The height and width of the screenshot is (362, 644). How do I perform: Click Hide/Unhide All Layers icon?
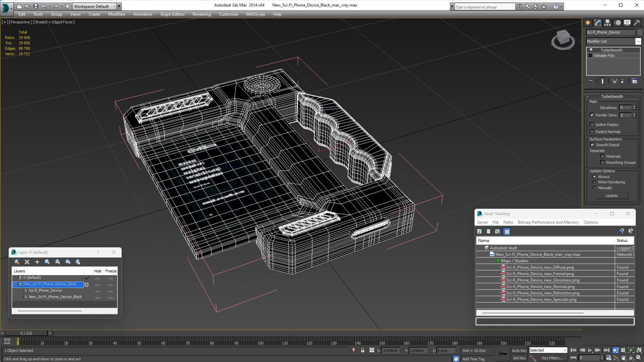[68, 262]
